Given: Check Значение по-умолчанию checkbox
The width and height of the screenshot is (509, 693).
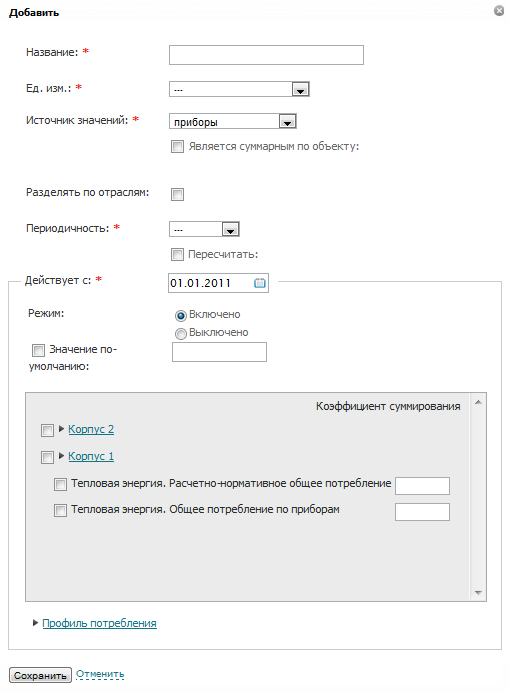Looking at the screenshot, I should pyautogui.click(x=38, y=350).
